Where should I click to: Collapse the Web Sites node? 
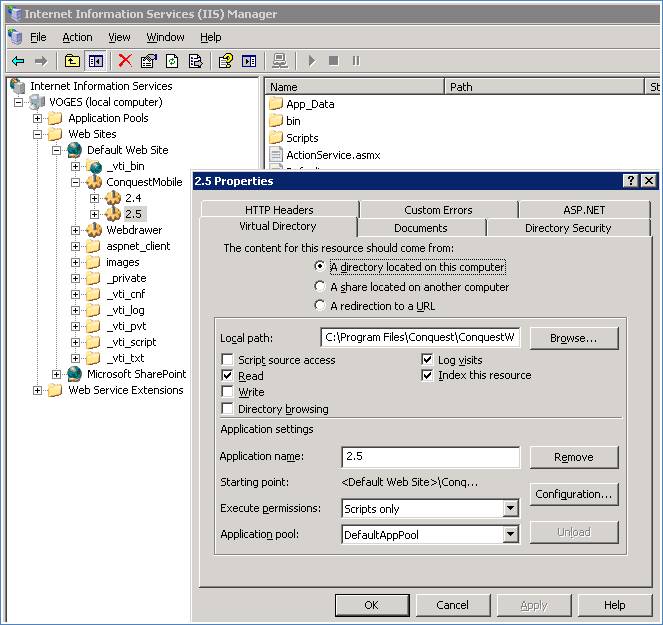(x=38, y=134)
